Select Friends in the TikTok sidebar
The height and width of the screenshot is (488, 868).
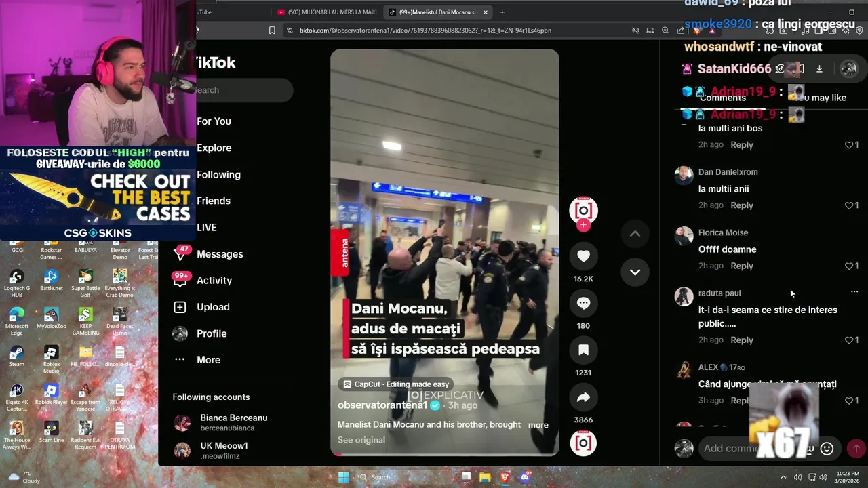pos(214,201)
